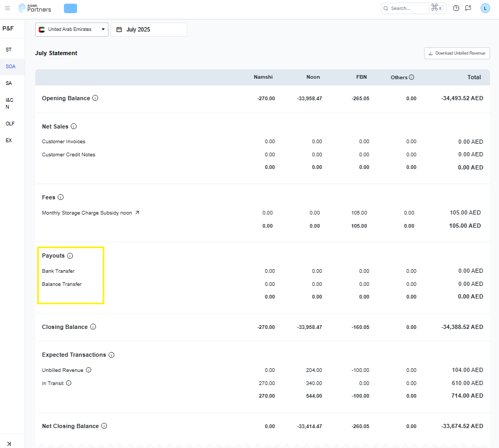The width and height of the screenshot is (499, 448).
Task: Open external arrow next to Monthly Storage Charge
Action: click(x=137, y=212)
